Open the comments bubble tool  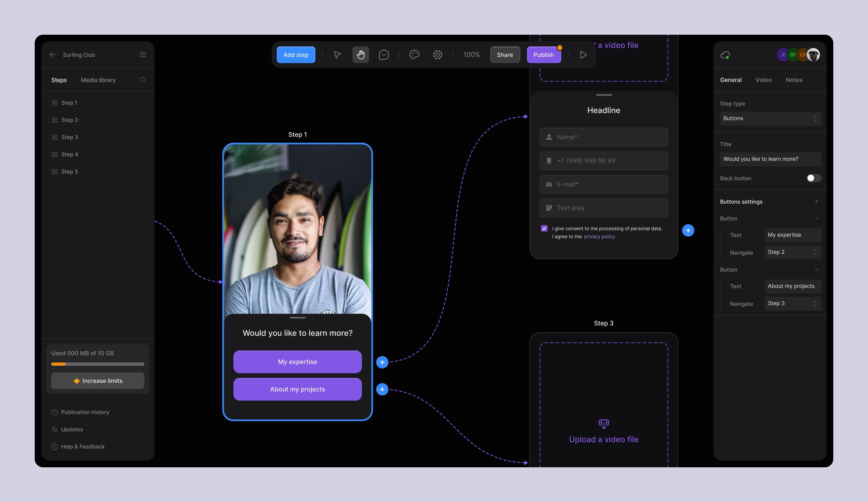384,55
